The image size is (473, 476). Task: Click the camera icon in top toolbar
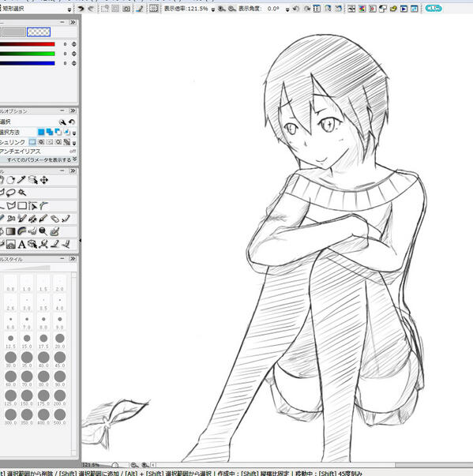coord(126,9)
